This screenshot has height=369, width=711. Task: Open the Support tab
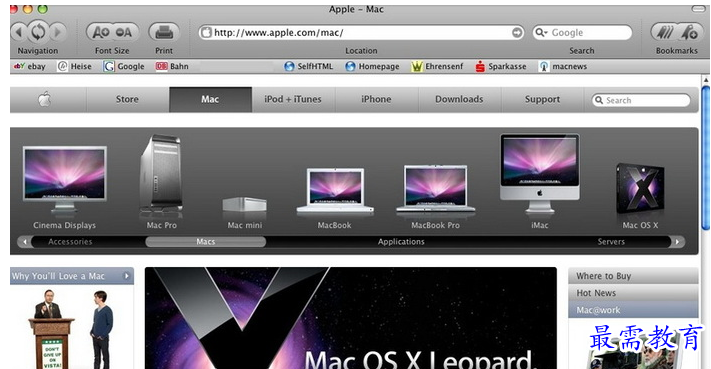click(542, 99)
